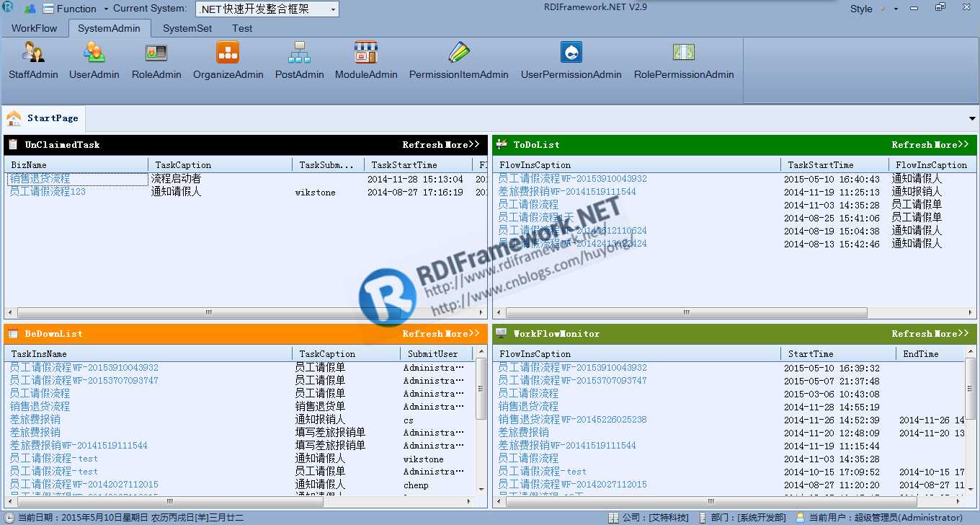
Task: Select the SystemAdmin ribbon tab
Action: click(x=110, y=28)
